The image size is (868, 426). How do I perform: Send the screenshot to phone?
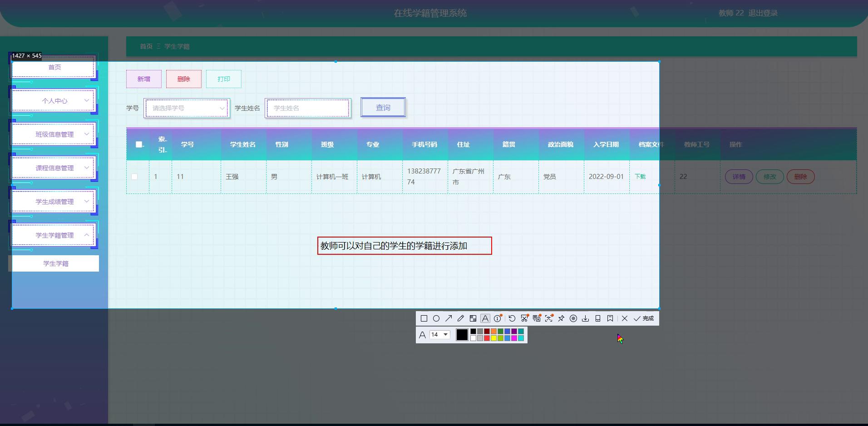click(x=598, y=318)
